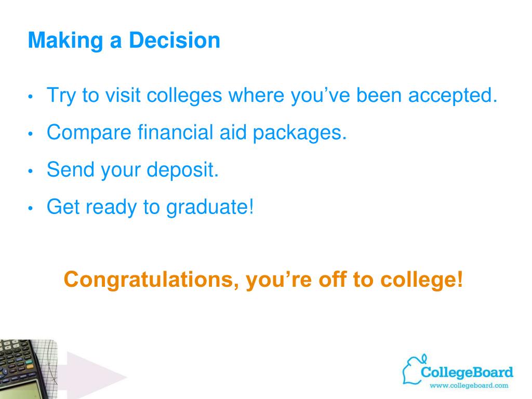The image size is (532, 399).
Task: Click the CollegeBoard acorn logo icon
Action: pyautogui.click(x=413, y=369)
